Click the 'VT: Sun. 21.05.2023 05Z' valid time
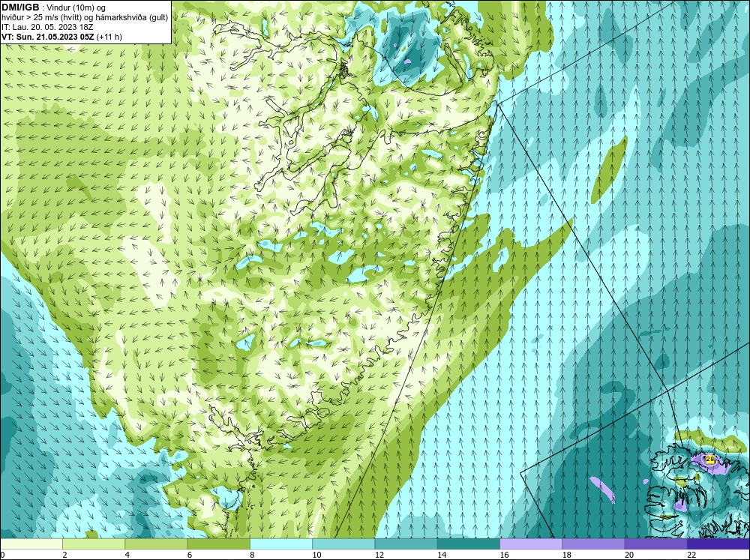Image resolution: width=750 pixels, height=560 pixels. (x=48, y=37)
